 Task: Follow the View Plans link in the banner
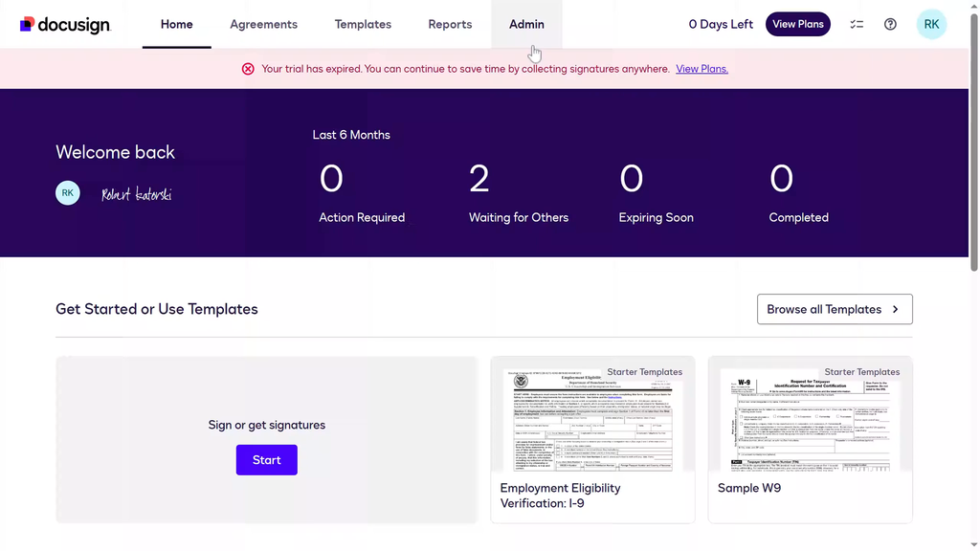pos(702,69)
